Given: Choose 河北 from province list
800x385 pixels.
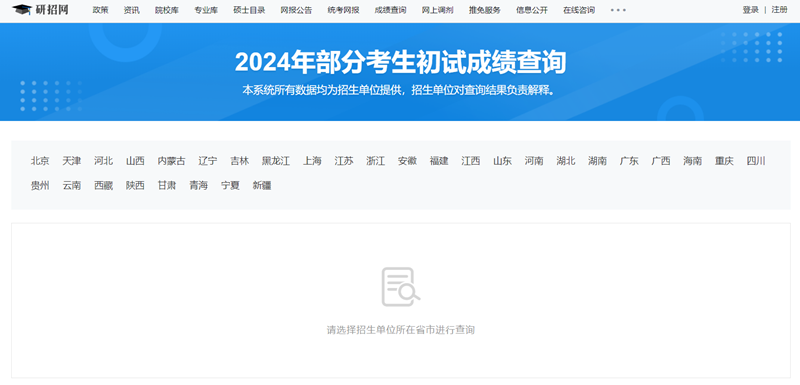Looking at the screenshot, I should 104,161.
